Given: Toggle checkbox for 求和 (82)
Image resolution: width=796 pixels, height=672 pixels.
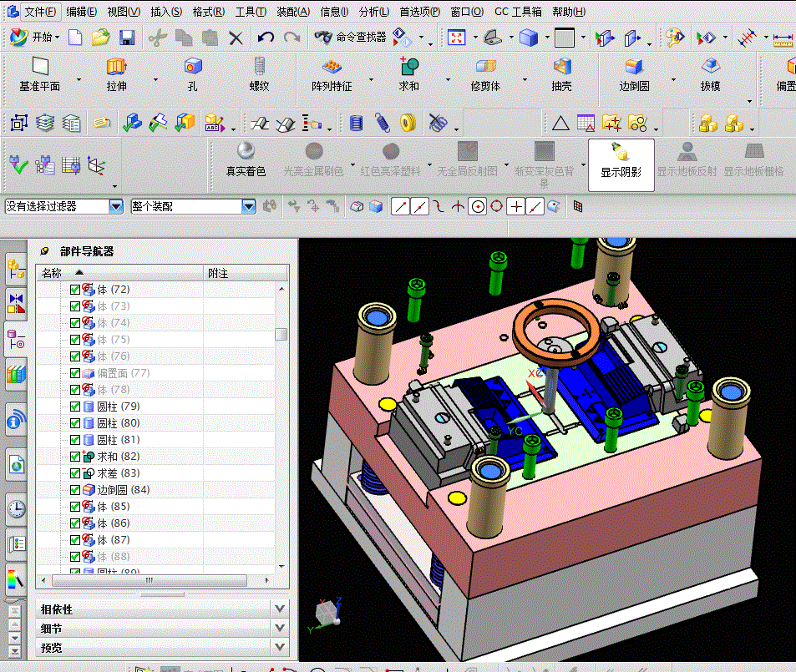Looking at the screenshot, I should [75, 457].
